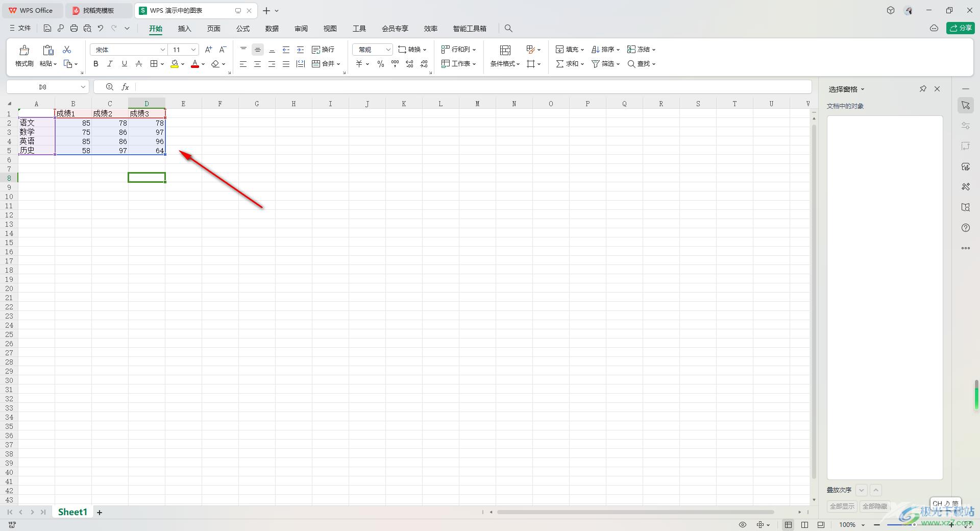Increase font size with A+ icon
Image resolution: width=980 pixels, height=531 pixels.
pos(208,50)
